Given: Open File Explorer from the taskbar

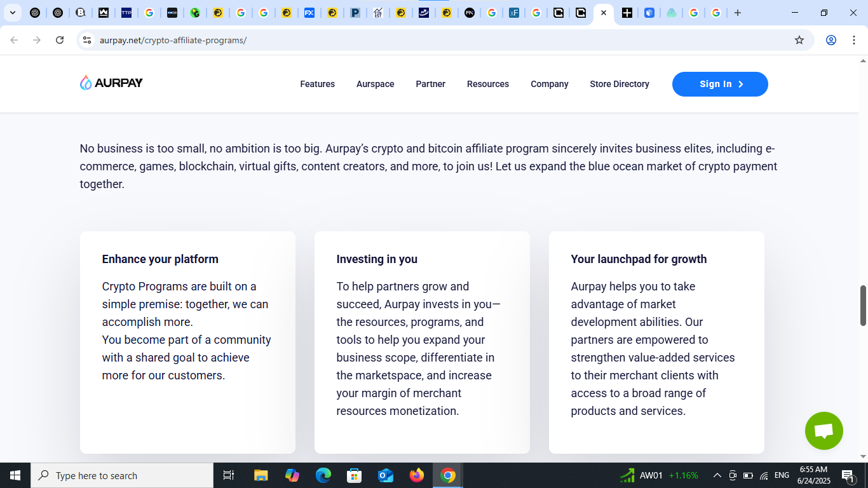Looking at the screenshot, I should pos(261,475).
